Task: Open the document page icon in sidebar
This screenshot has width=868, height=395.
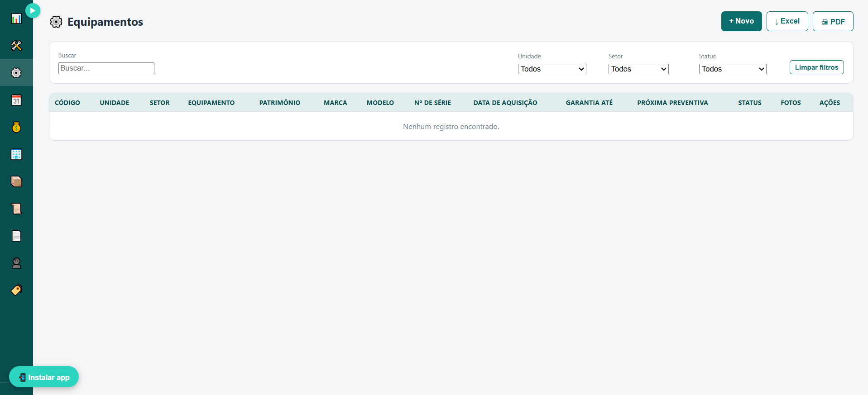Action: click(x=16, y=236)
